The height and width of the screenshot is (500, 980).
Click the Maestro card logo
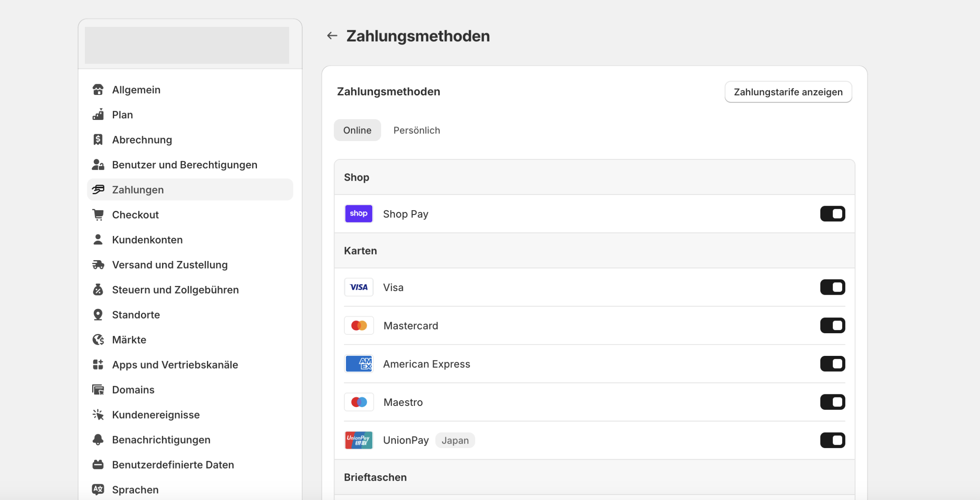359,402
